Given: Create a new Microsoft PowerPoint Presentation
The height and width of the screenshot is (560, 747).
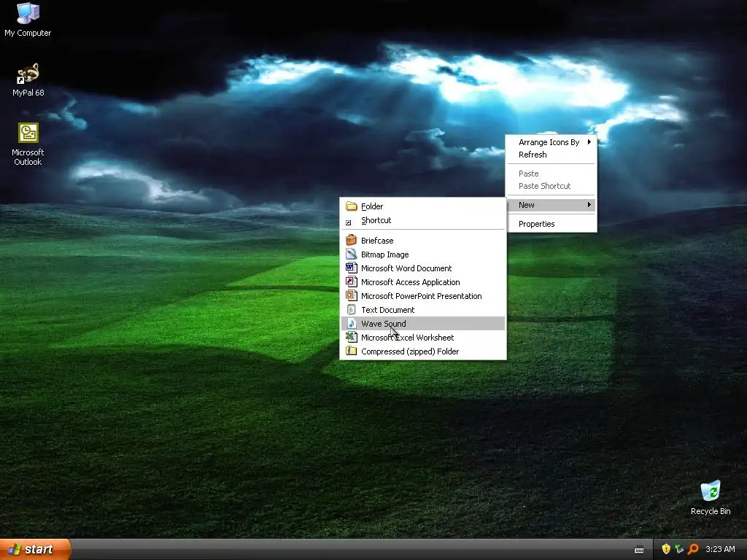Looking at the screenshot, I should coord(423,296).
